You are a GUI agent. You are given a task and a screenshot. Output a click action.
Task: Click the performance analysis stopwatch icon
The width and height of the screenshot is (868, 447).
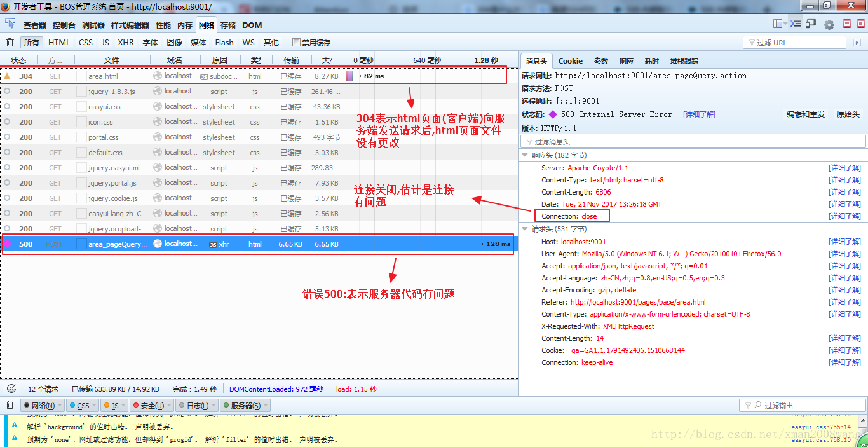[x=11, y=389]
